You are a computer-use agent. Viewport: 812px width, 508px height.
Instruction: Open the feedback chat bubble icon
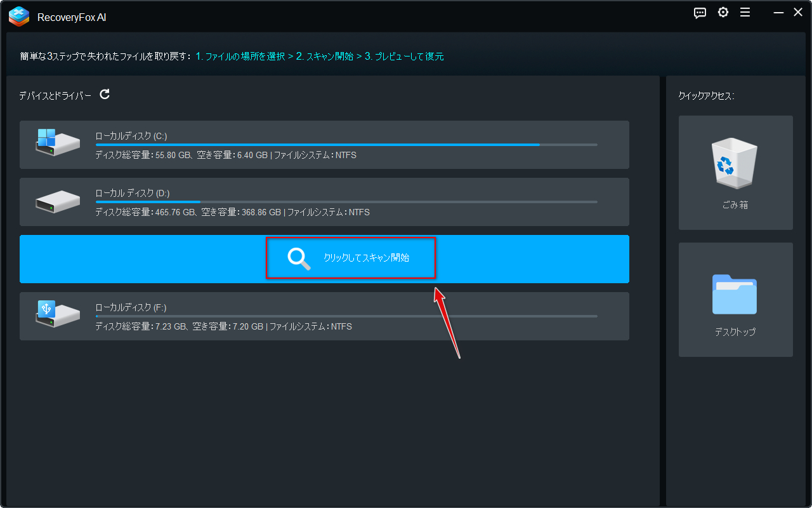tap(700, 13)
